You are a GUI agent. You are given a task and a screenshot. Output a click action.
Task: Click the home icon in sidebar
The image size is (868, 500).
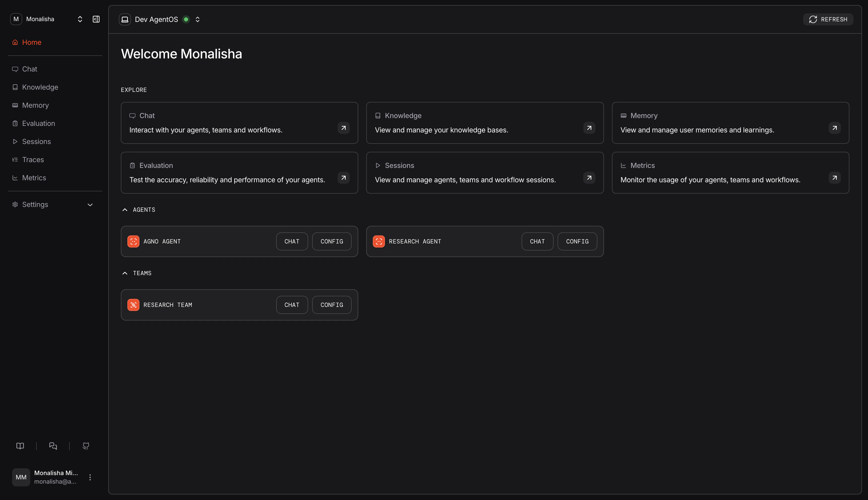pos(15,42)
